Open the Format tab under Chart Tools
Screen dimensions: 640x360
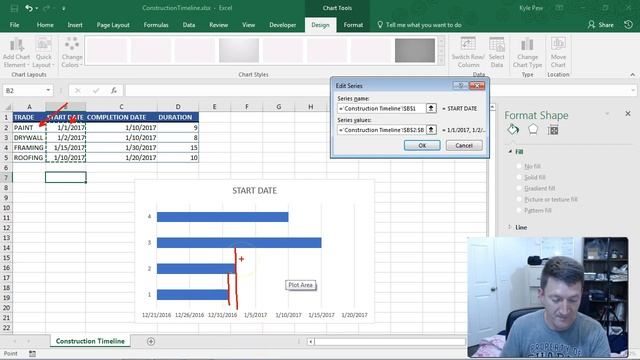pos(353,25)
